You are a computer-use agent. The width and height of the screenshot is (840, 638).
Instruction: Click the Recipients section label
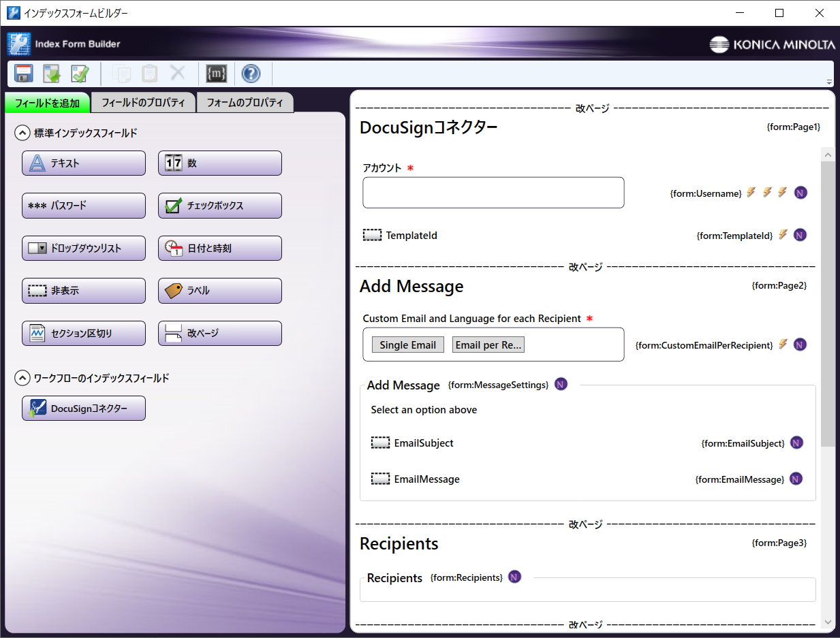394,578
